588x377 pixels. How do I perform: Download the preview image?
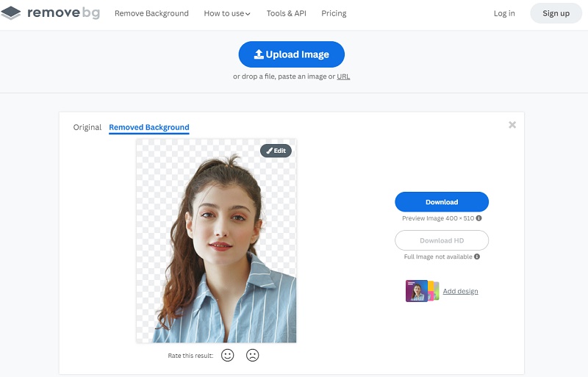pyautogui.click(x=442, y=202)
